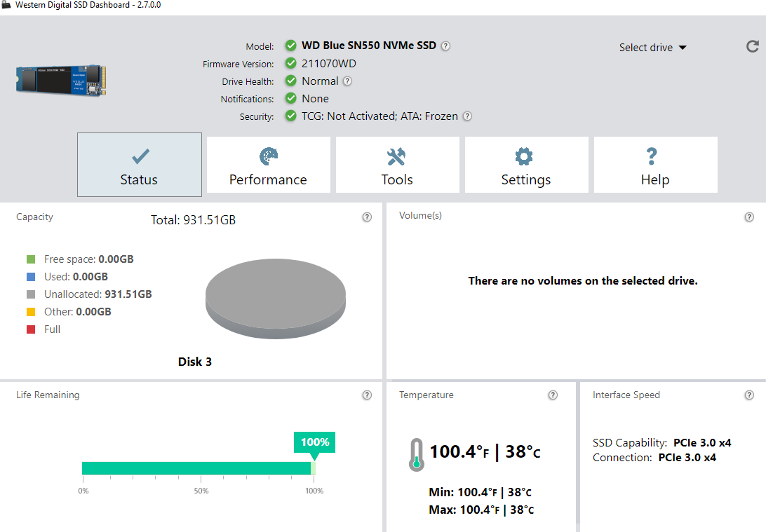The image size is (766, 532).
Task: Open the Select drive dropdown
Action: coord(652,48)
